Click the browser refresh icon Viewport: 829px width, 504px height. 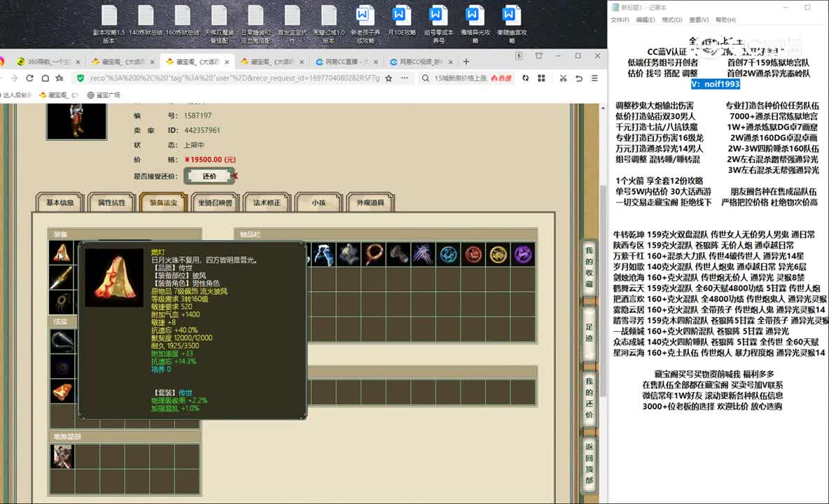pos(29,78)
